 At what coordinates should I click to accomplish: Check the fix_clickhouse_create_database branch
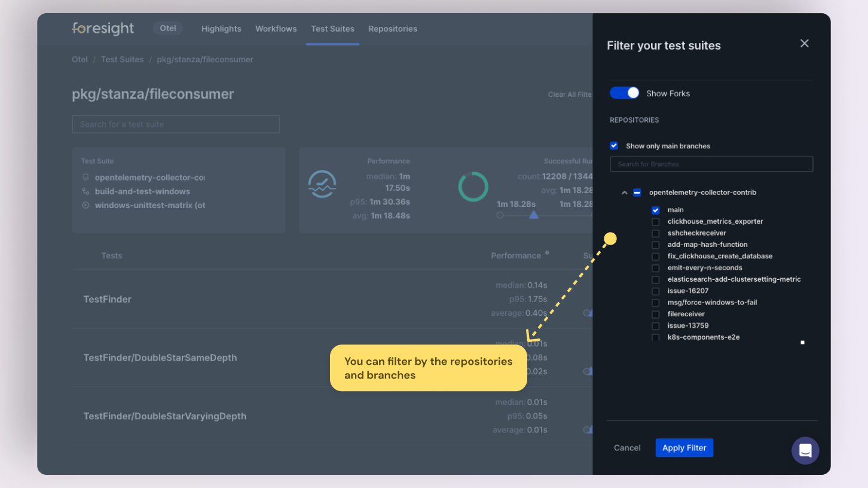(656, 257)
